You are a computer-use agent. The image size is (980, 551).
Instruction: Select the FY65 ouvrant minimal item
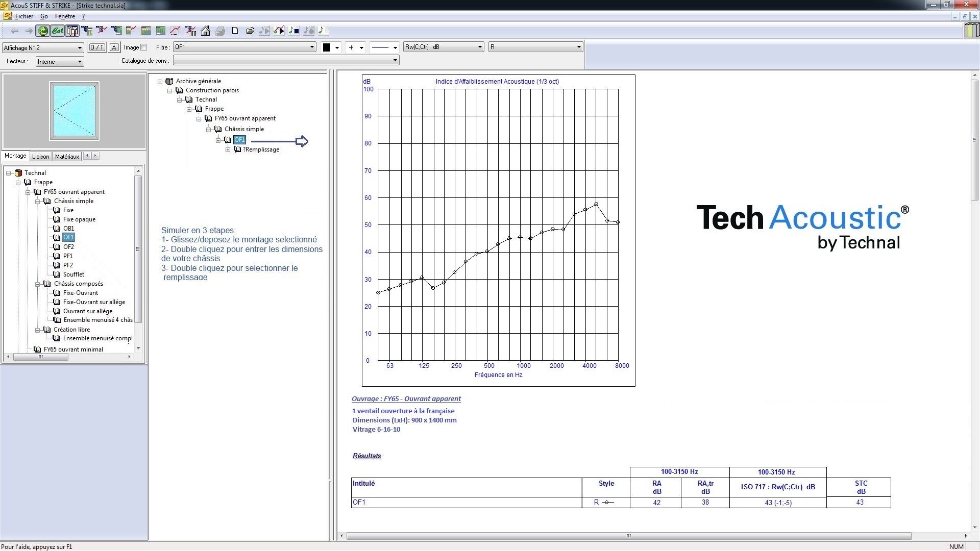73,349
